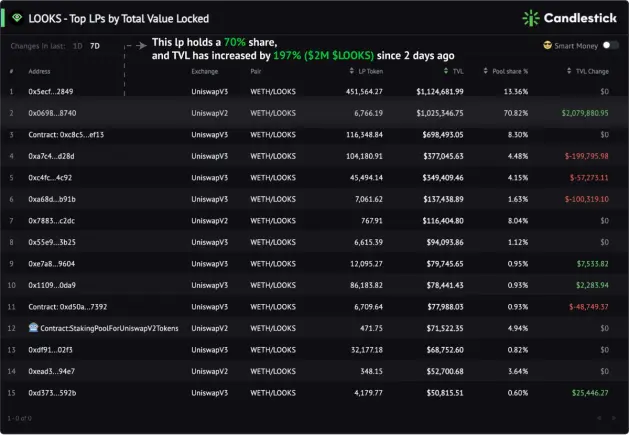Viewport: 629px width, 435px height.
Task: Click WETH/LOOKS pair in 0x5ecf...2849 row
Action: click(273, 91)
